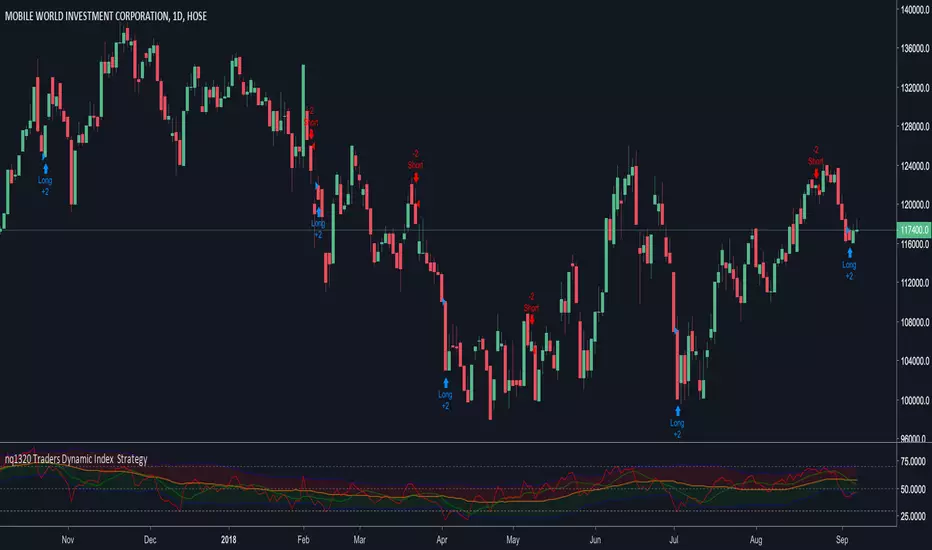This screenshot has height=550, width=932.
Task: Click the 25.0000 indicator scale value
Action: click(913, 517)
